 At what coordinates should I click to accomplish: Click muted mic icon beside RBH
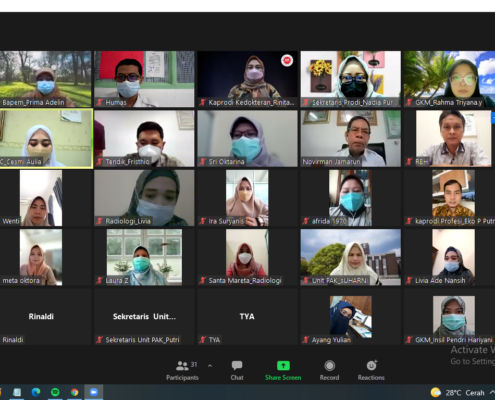tap(409, 162)
